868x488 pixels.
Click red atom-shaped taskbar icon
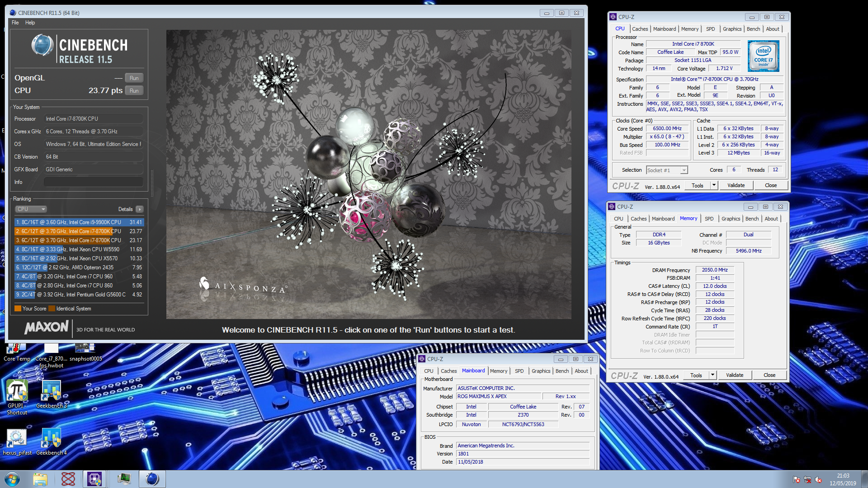pos(68,479)
